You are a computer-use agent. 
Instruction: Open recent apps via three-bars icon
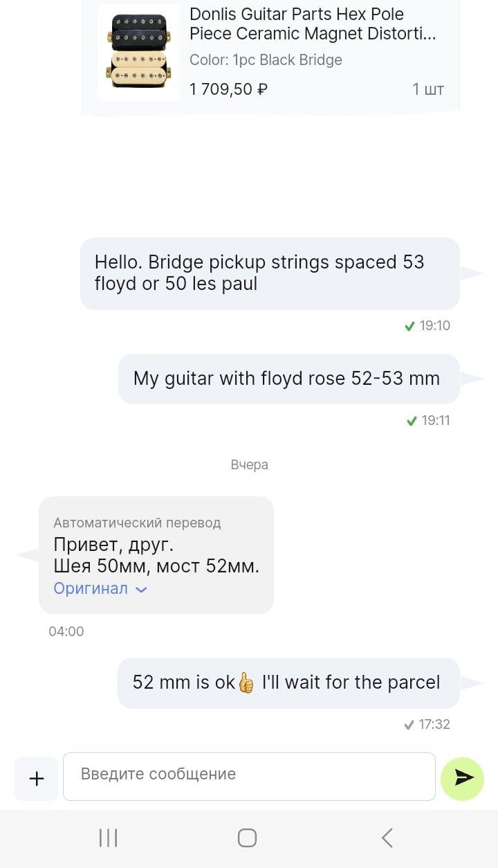[x=108, y=838]
